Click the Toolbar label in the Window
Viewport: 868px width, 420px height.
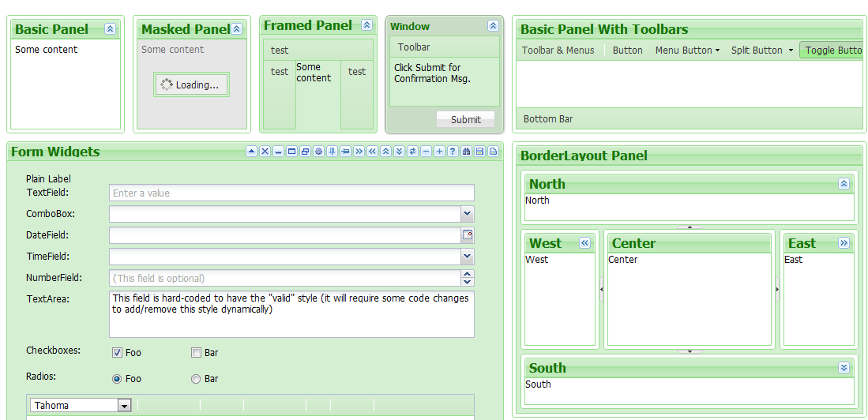pyautogui.click(x=414, y=47)
